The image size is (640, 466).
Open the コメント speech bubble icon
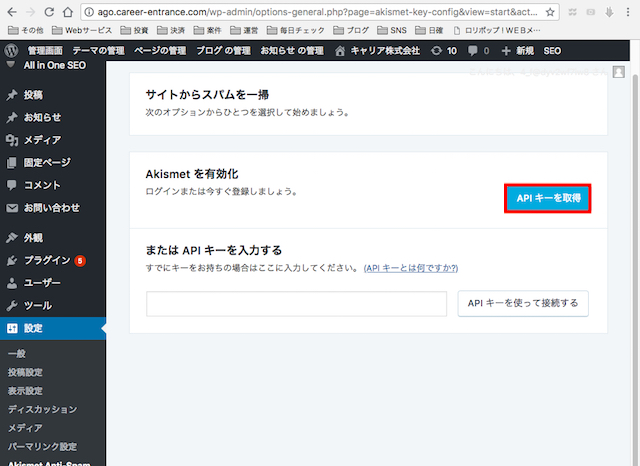[x=12, y=185]
